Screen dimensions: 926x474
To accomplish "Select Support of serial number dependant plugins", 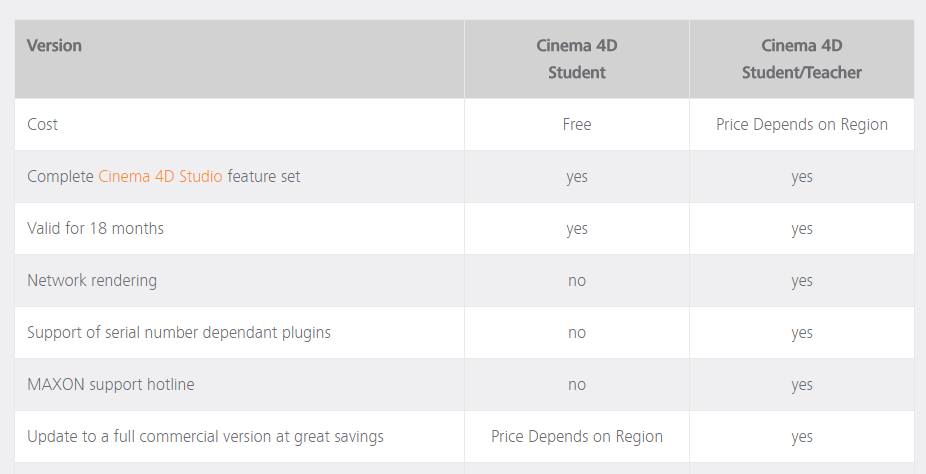I will tap(179, 332).
